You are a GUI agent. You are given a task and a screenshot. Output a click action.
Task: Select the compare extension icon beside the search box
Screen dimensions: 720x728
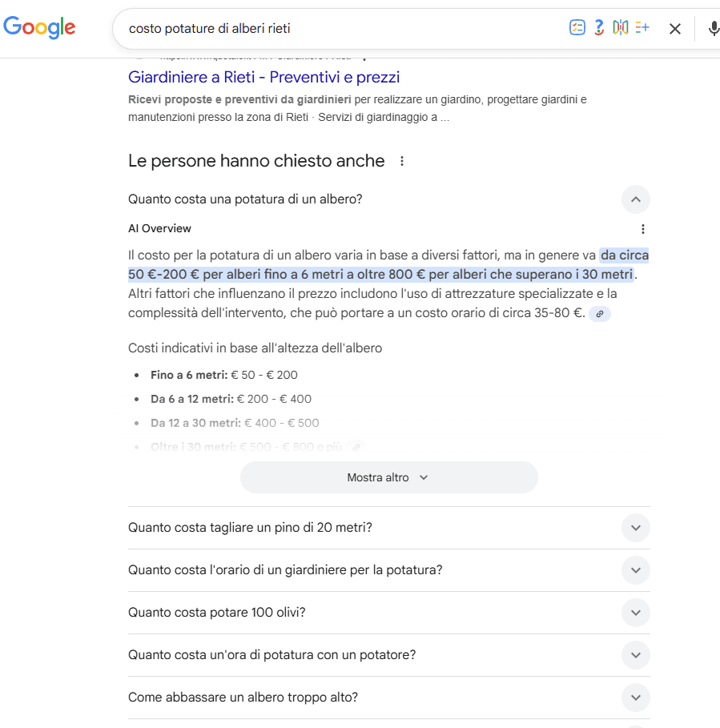(x=620, y=27)
